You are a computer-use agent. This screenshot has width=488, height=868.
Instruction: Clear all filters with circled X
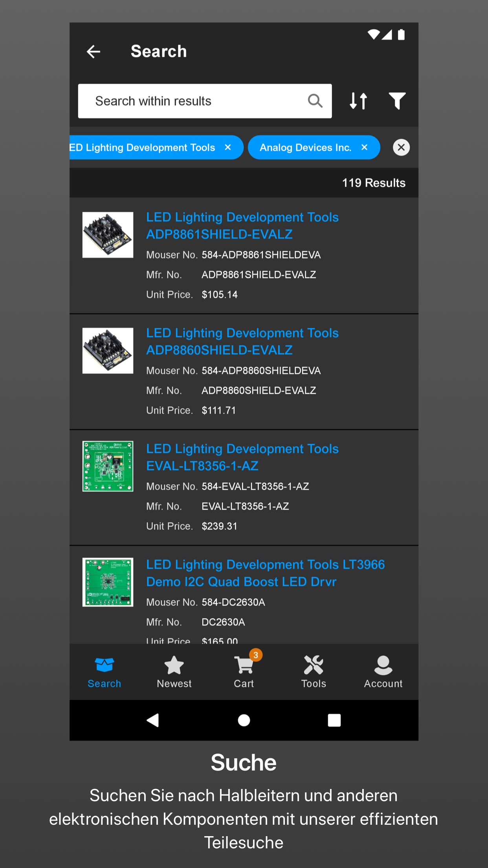[x=401, y=147]
